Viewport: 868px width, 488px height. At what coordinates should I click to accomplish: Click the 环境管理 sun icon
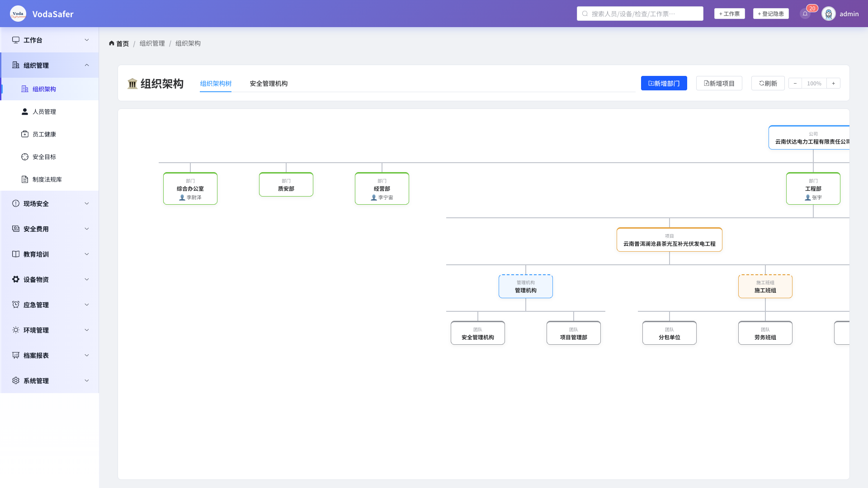click(x=16, y=330)
